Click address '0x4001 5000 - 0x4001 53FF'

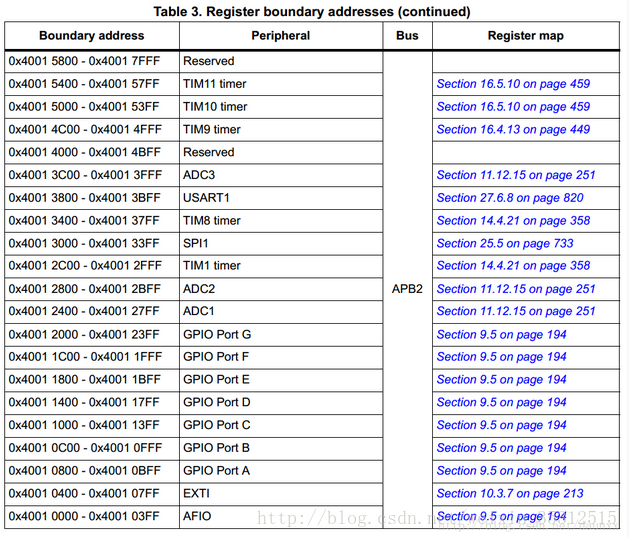(x=84, y=107)
